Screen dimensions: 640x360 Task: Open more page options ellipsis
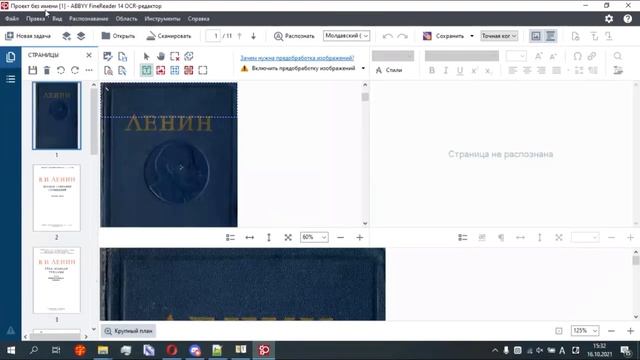(x=89, y=70)
